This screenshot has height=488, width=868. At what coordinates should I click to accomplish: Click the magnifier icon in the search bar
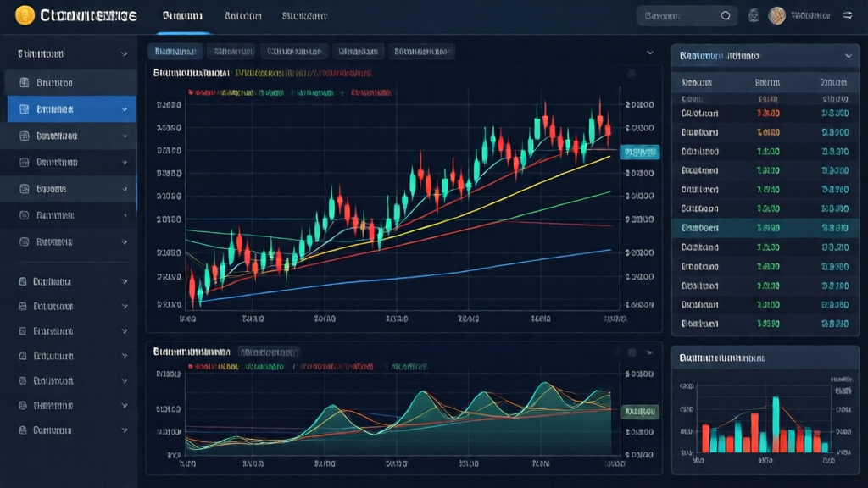pyautogui.click(x=726, y=15)
